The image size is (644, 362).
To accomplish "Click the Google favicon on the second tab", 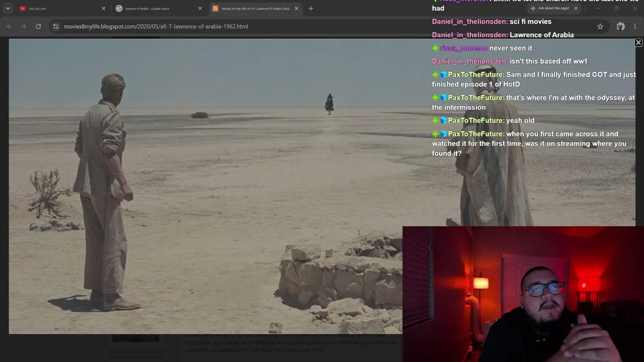I will (x=119, y=9).
